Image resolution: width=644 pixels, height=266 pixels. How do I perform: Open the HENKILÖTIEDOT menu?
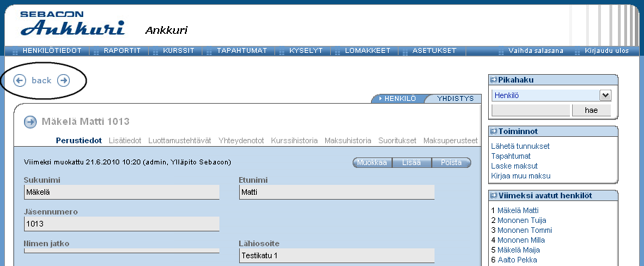pos(51,51)
